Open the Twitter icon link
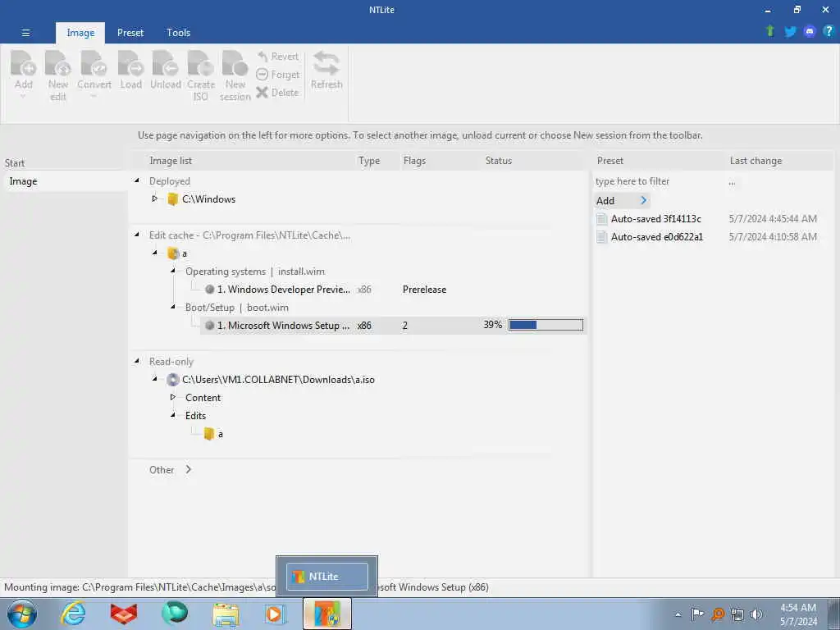 click(790, 32)
